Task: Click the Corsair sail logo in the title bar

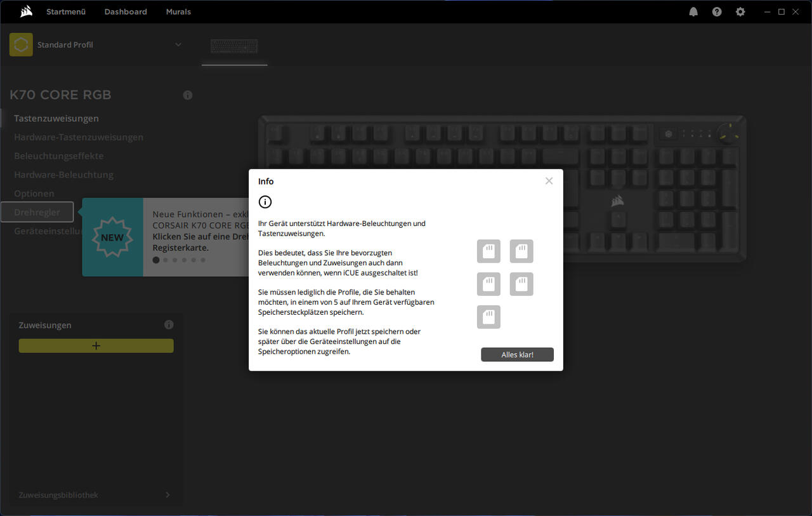Action: 26,11
